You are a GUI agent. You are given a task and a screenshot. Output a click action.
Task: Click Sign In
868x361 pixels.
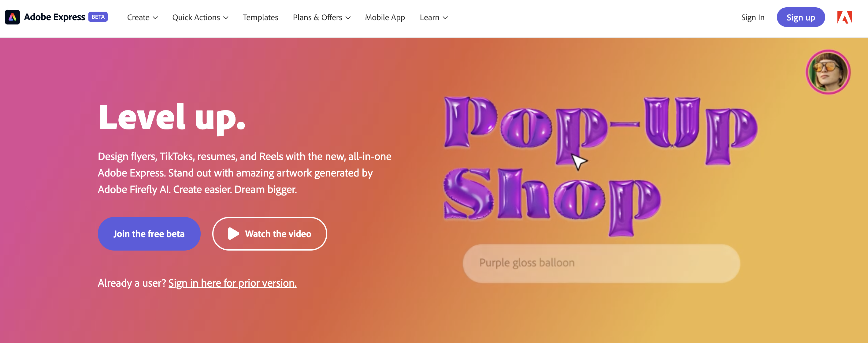click(x=752, y=17)
